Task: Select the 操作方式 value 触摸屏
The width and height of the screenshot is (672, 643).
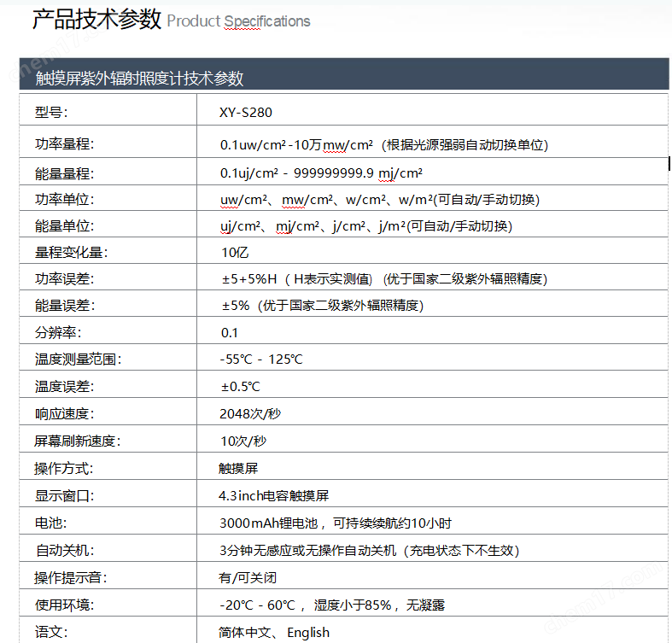Action: [238, 469]
